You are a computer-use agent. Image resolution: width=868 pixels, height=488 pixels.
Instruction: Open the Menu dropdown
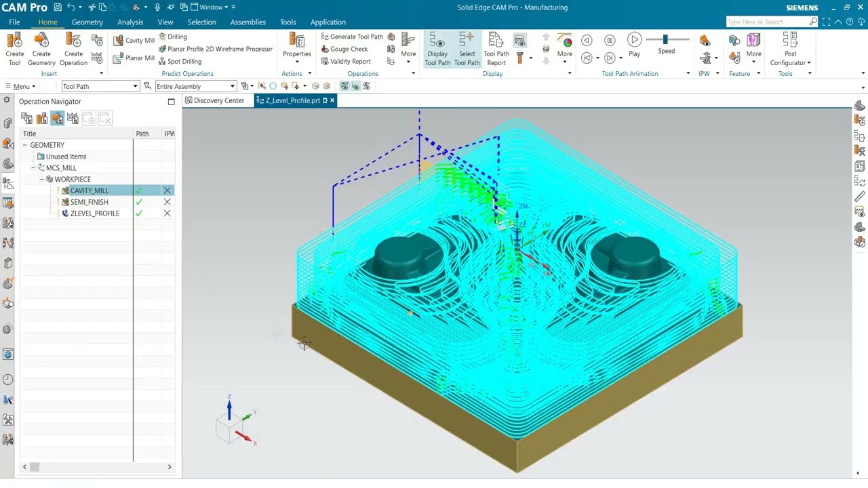point(21,87)
